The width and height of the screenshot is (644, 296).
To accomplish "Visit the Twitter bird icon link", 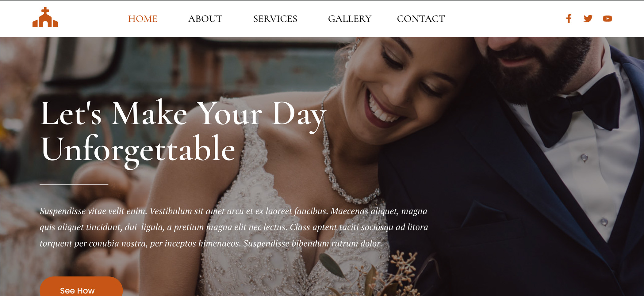I will (588, 19).
